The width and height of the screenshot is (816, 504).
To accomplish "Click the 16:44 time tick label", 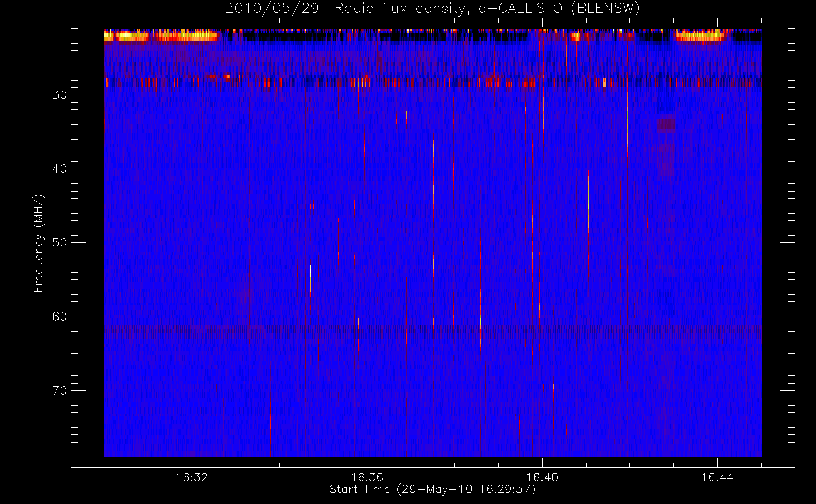I will [717, 477].
